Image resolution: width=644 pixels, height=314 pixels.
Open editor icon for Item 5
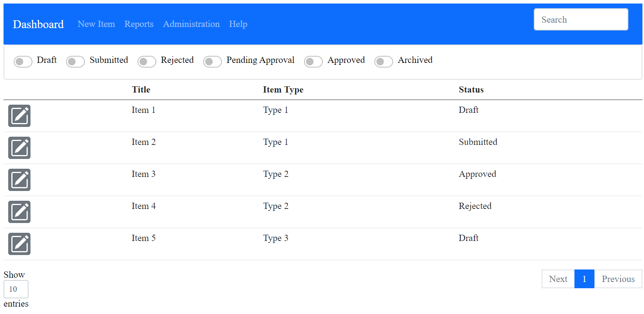[19, 244]
